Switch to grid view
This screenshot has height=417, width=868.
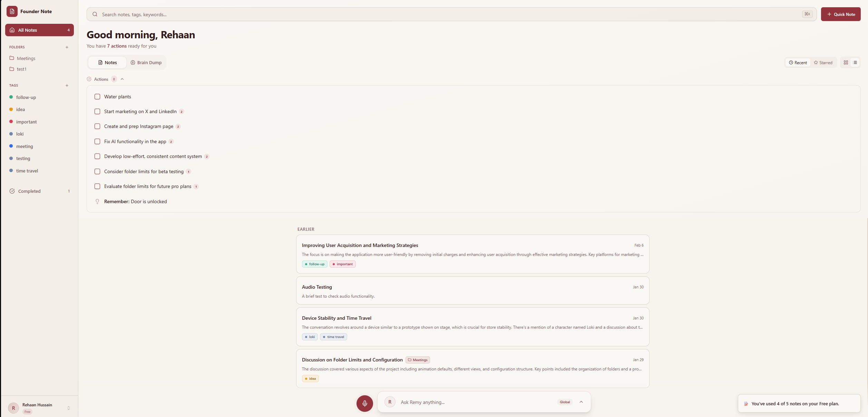(846, 62)
